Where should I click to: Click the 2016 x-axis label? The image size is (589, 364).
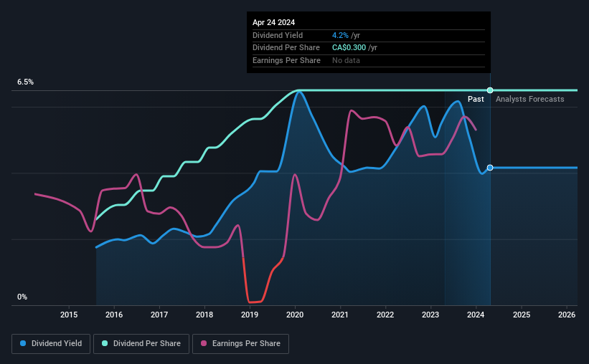[x=114, y=315]
